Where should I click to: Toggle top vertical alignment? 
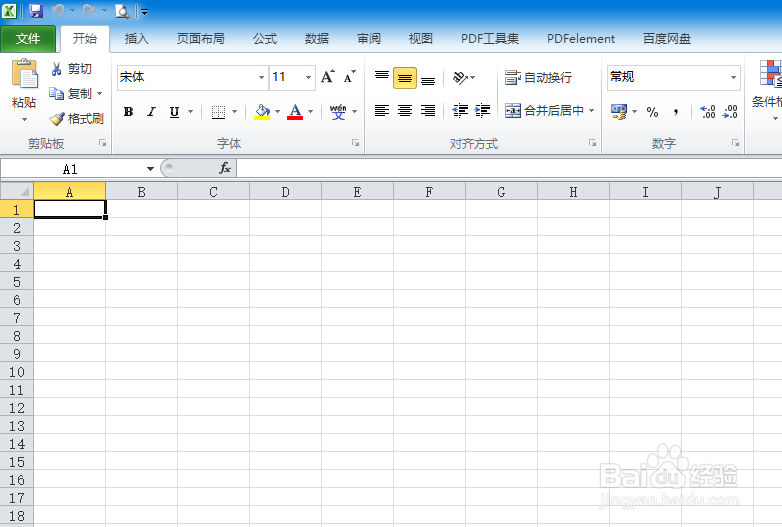pos(382,77)
